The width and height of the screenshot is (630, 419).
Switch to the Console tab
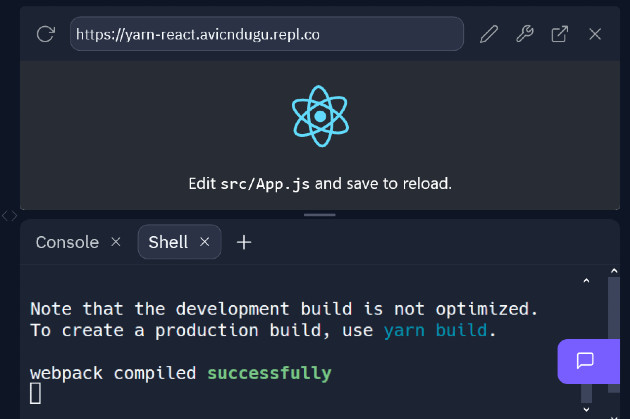(68, 242)
